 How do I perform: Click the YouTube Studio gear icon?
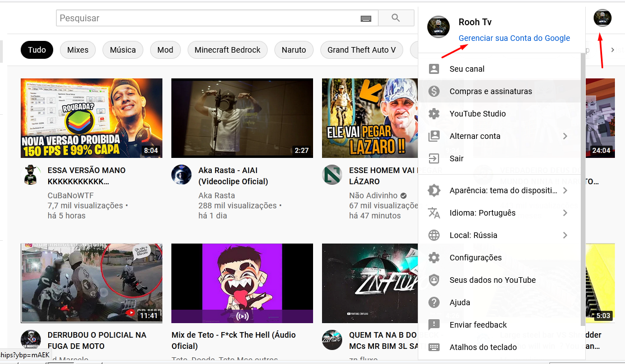(434, 114)
